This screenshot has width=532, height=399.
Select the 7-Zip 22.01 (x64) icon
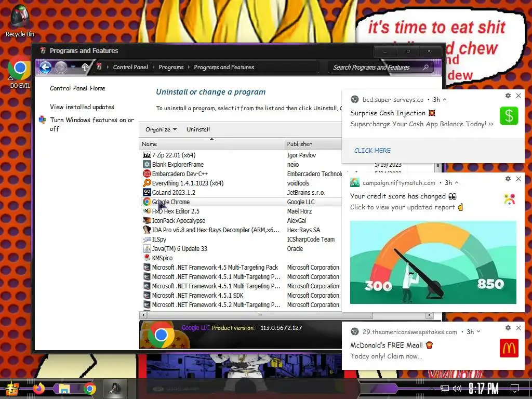coord(147,155)
